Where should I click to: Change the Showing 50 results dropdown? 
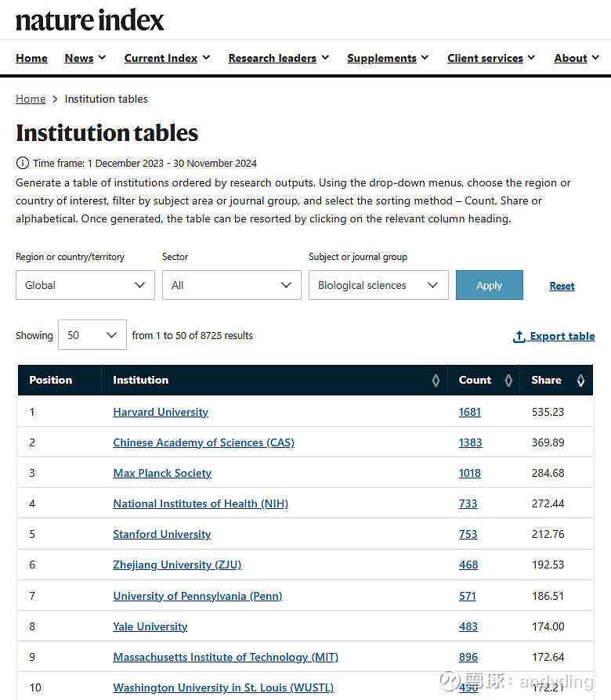point(92,335)
